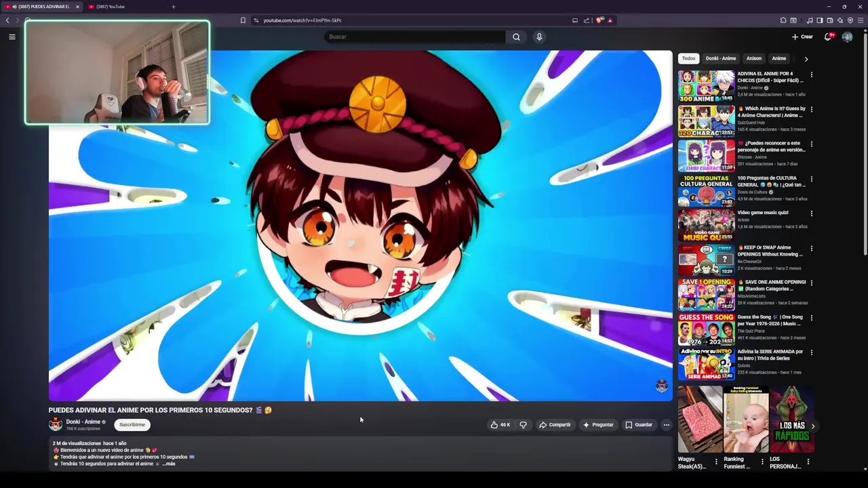868x488 pixels.
Task: Click the cast screen icon in address bar
Action: (575, 20)
